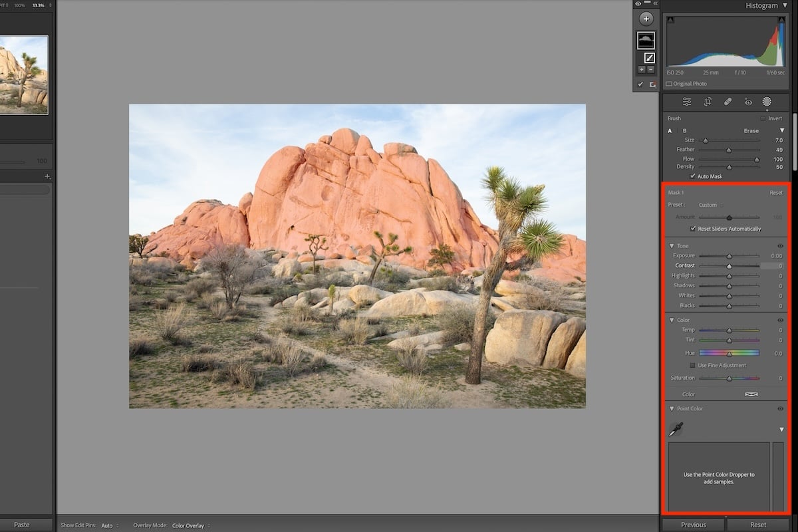798x532 pixels.
Task: Open the Color swatch picker
Action: tap(751, 394)
